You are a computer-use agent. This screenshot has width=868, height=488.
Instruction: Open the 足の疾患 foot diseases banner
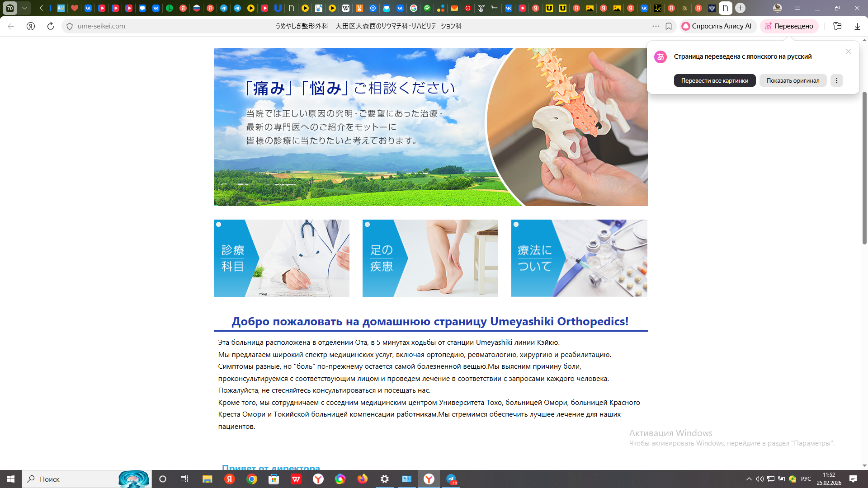(x=430, y=258)
